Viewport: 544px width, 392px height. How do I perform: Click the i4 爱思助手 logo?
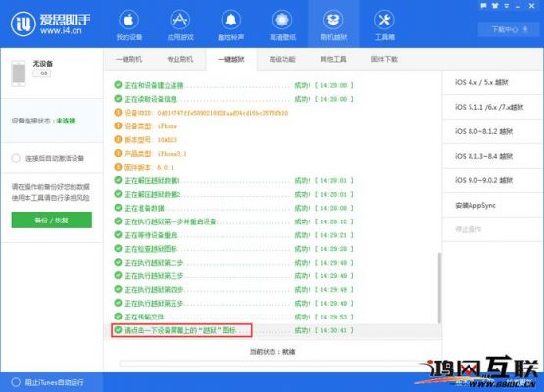coord(50,24)
